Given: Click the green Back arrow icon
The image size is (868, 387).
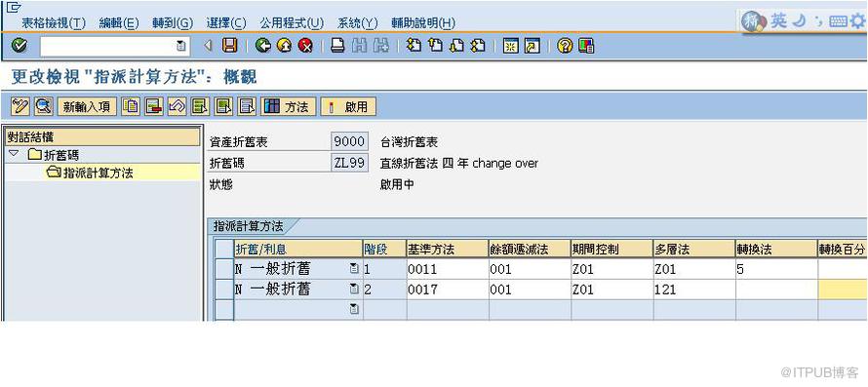Looking at the screenshot, I should 262,46.
